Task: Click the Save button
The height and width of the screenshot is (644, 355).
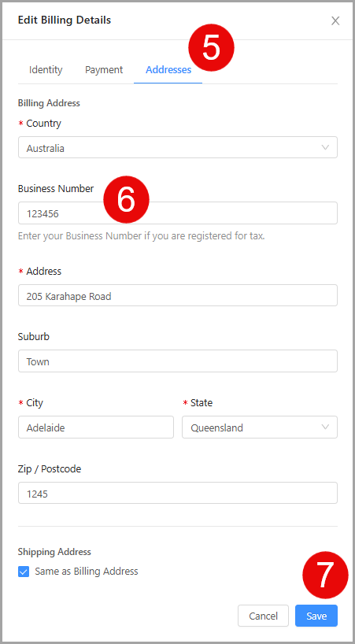Action: (316, 616)
